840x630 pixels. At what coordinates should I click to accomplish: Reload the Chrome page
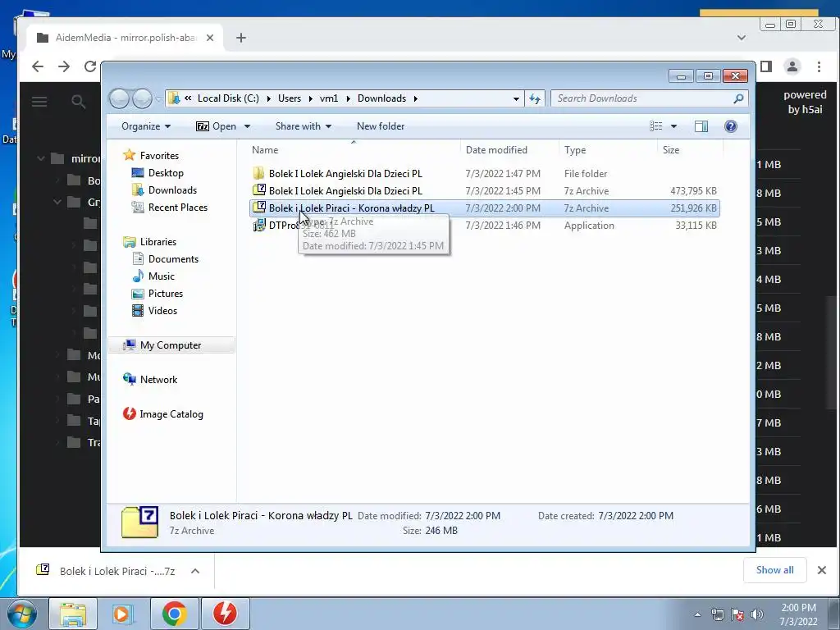[x=90, y=66]
